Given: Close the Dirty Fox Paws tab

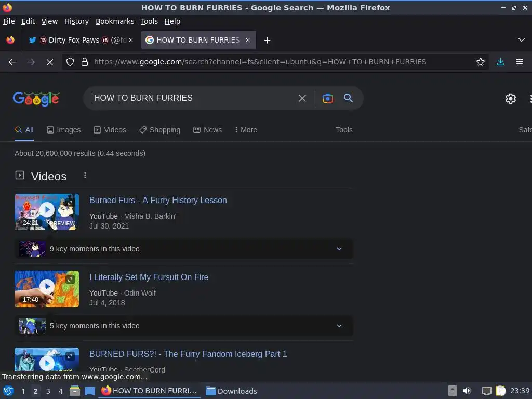Looking at the screenshot, I should (x=131, y=40).
